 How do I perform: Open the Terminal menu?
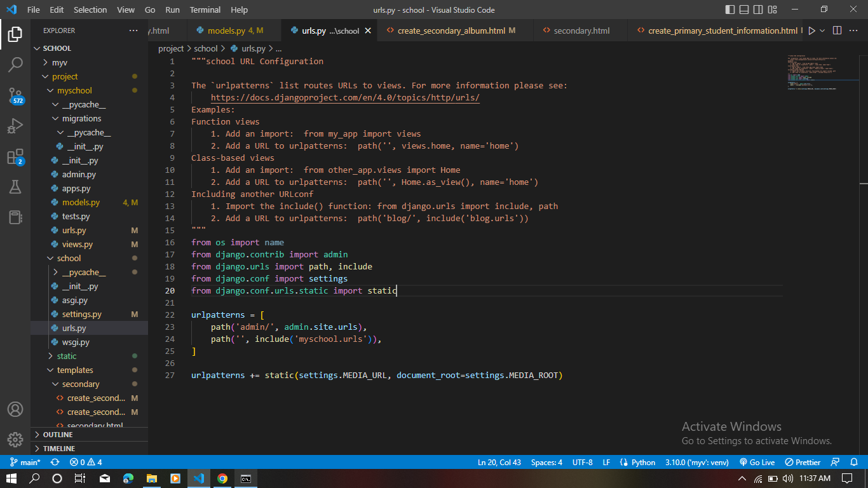click(x=205, y=10)
